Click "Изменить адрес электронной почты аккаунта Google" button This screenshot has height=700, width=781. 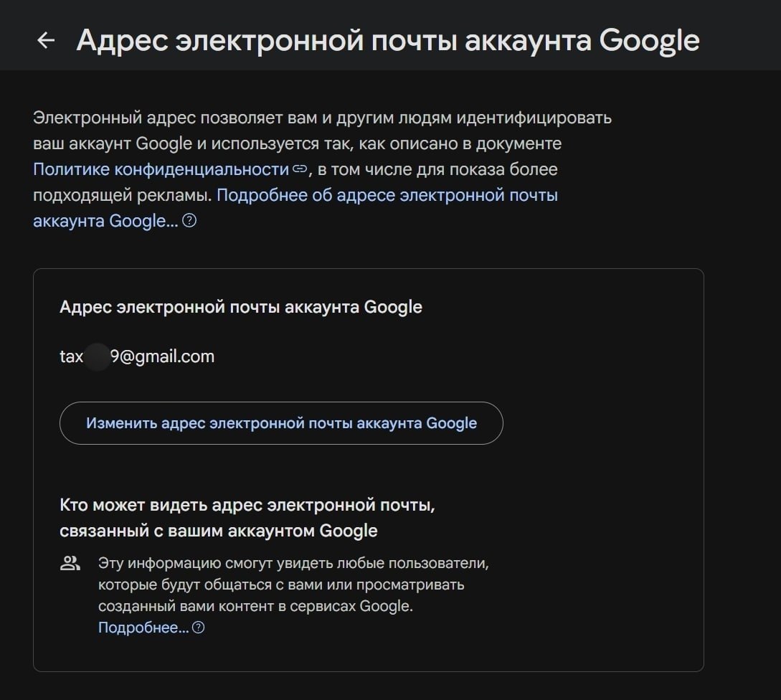pyautogui.click(x=281, y=423)
